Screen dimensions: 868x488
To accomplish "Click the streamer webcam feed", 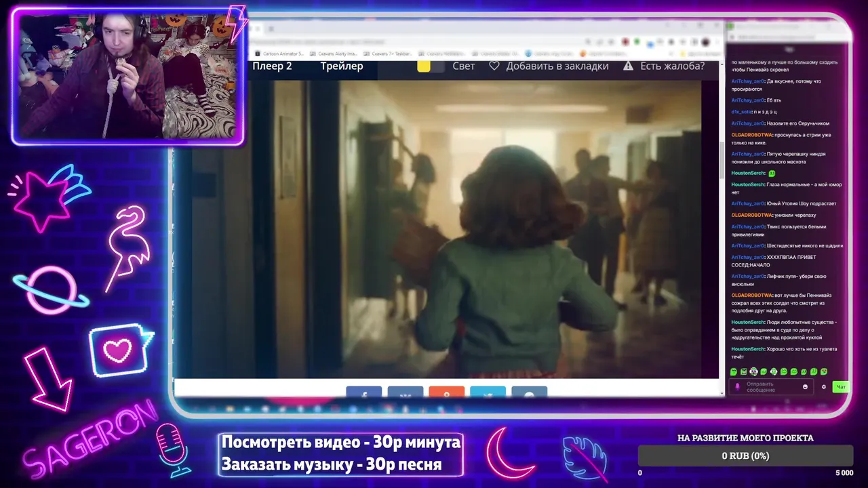I will coord(127,75).
